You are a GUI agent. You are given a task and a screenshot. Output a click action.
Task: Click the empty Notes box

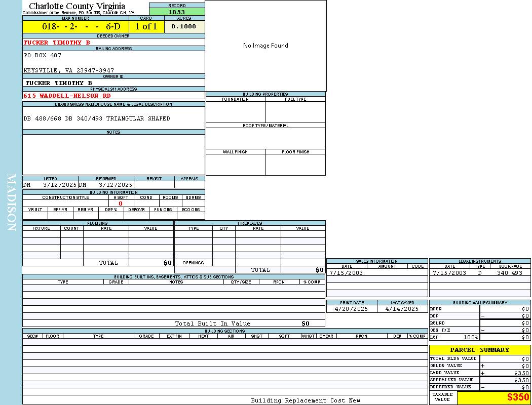coord(113,154)
